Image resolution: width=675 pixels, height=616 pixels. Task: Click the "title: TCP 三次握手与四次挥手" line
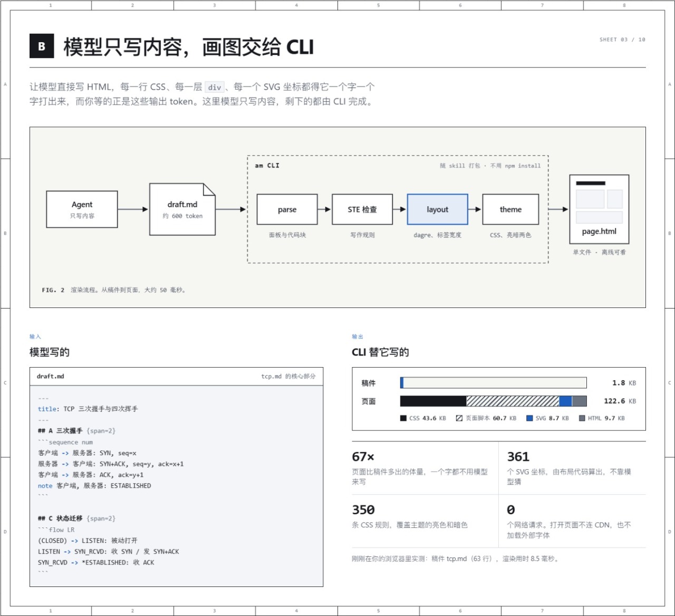coord(88,409)
